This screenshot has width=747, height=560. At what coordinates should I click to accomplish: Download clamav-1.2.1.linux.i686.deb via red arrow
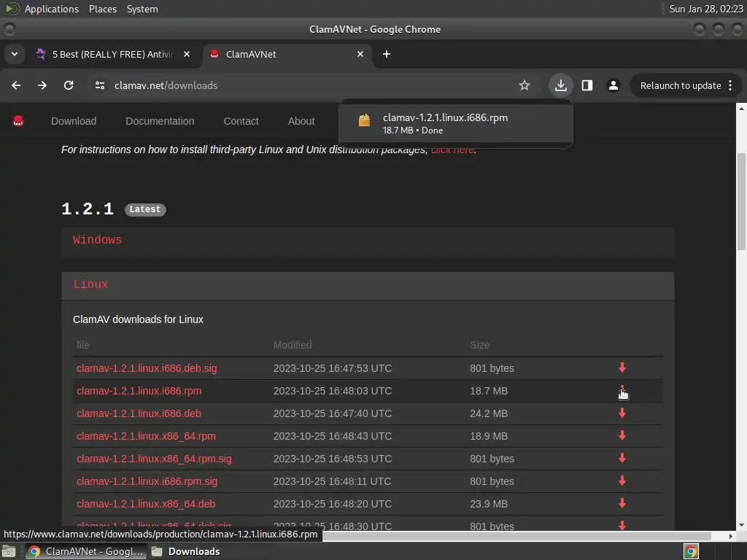[622, 413]
